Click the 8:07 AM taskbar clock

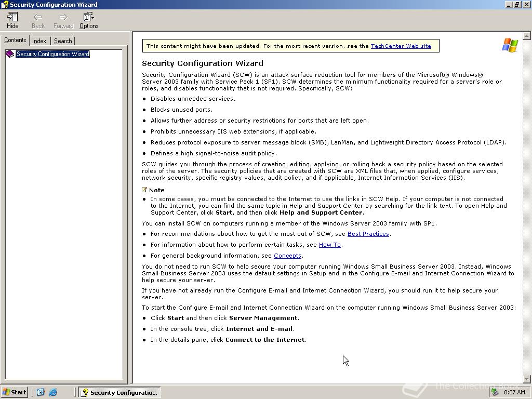point(514,392)
